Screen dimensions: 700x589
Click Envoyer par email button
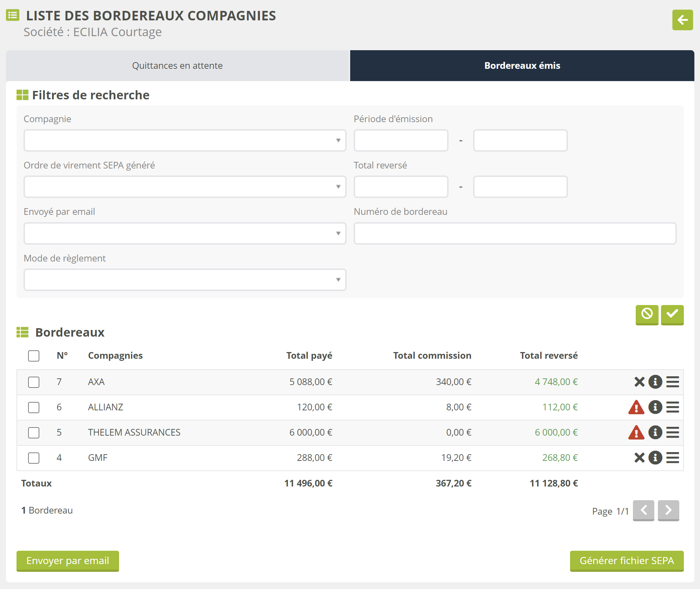pyautogui.click(x=68, y=561)
